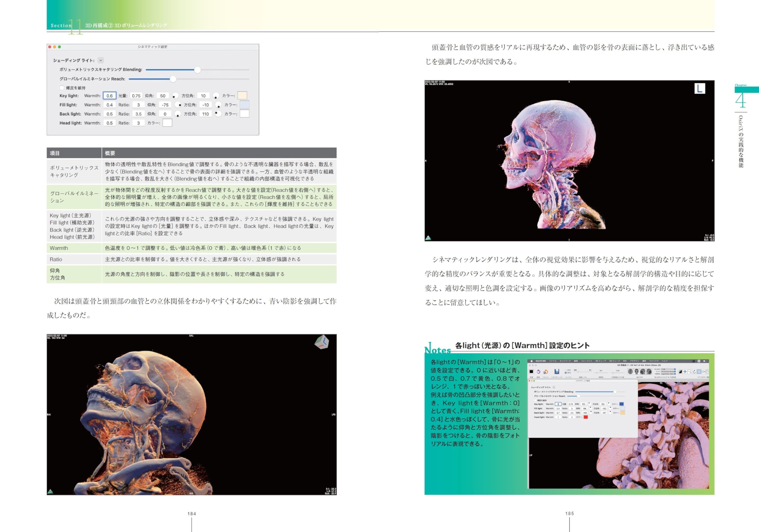Open the ROI menu in menu bar
The image size is (759, 532).
pyautogui.click(x=625, y=361)
